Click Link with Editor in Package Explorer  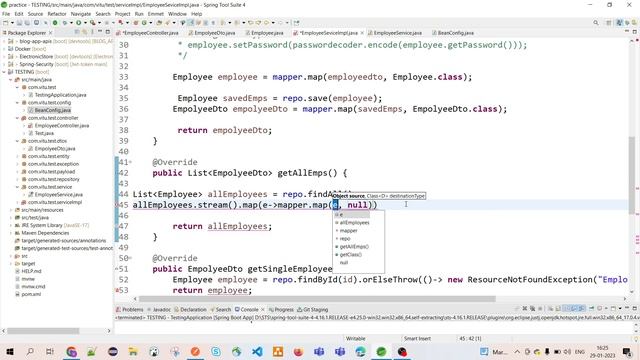84,32
